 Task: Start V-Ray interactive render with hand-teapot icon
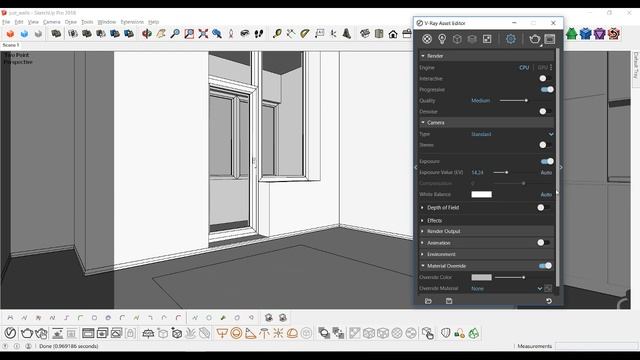(x=41, y=333)
